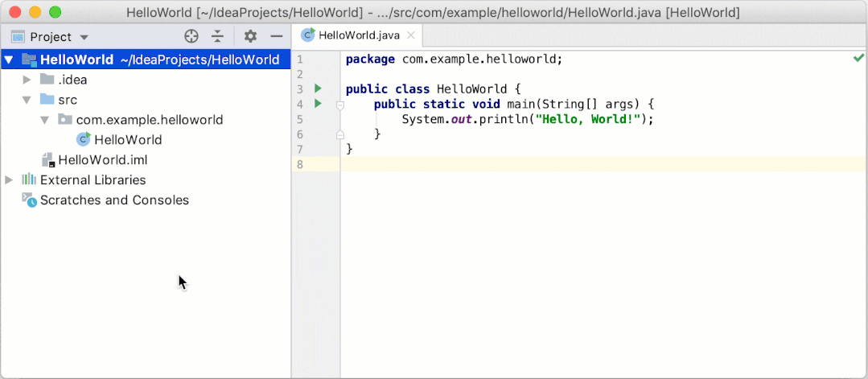Screen dimensions: 868x379
Task: Click the green inspection checkmark icon
Action: 858,58
